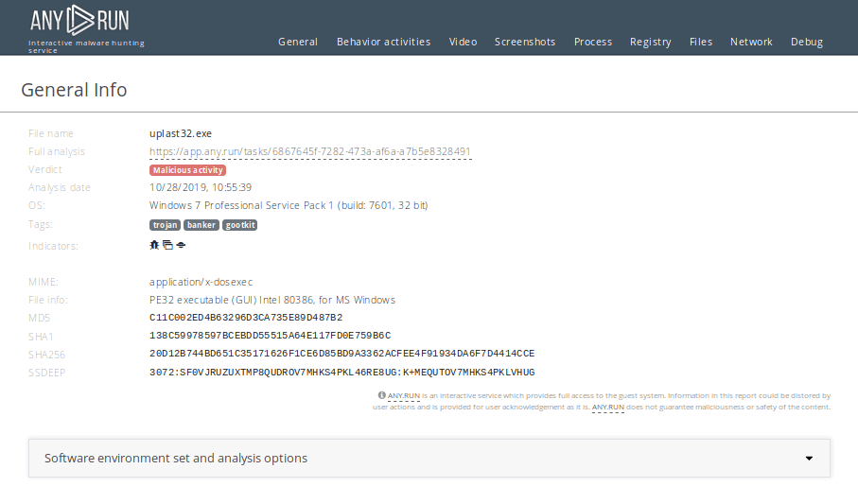Click the ANY.RUN logo in header
The image size is (858, 504).
(x=79, y=20)
